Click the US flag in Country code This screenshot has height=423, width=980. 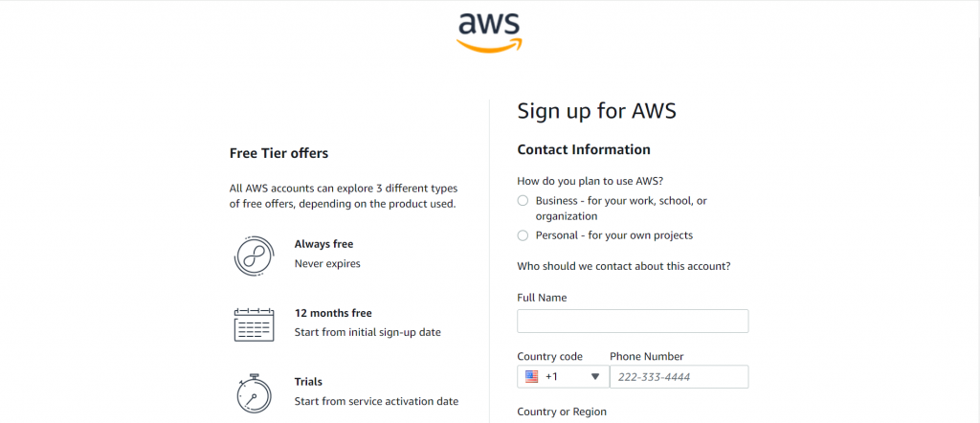click(532, 377)
